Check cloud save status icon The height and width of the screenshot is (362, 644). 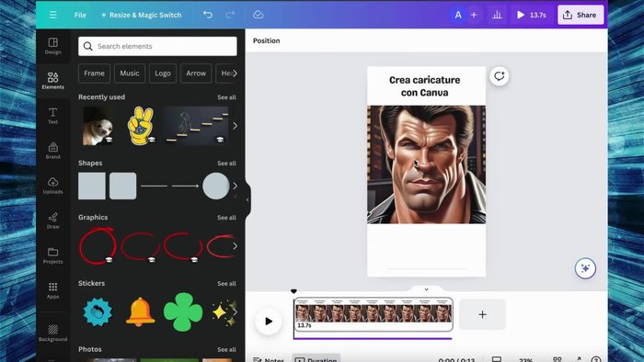tap(258, 15)
